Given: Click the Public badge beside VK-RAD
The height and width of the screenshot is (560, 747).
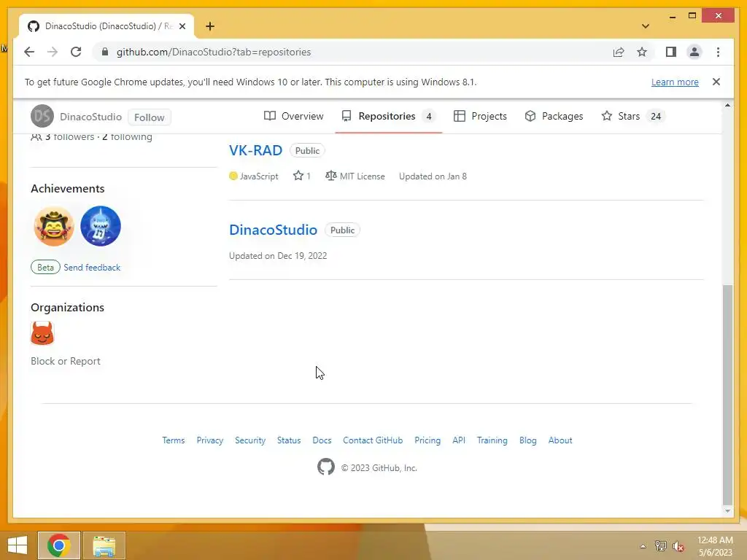Looking at the screenshot, I should point(307,150).
